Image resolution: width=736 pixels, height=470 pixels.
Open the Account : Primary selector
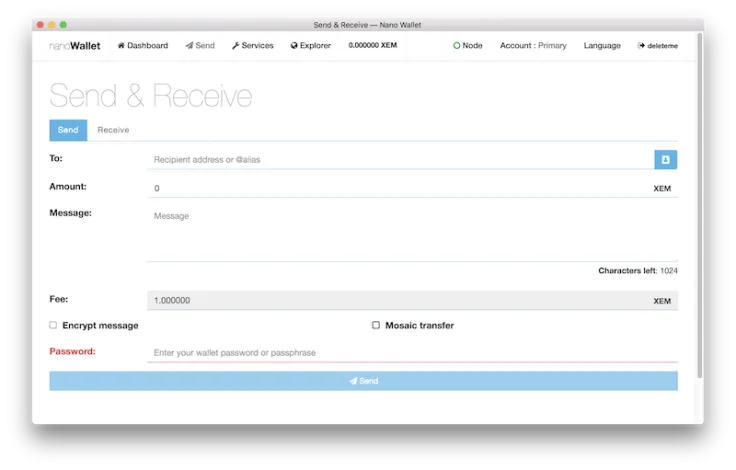pos(533,46)
